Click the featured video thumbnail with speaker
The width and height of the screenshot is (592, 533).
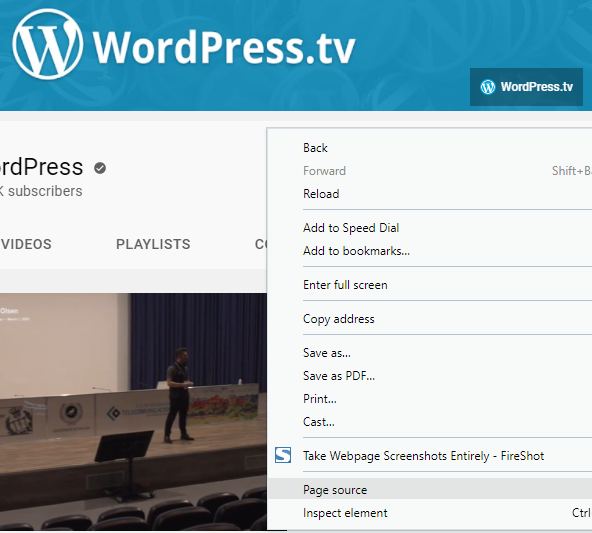coord(133,411)
